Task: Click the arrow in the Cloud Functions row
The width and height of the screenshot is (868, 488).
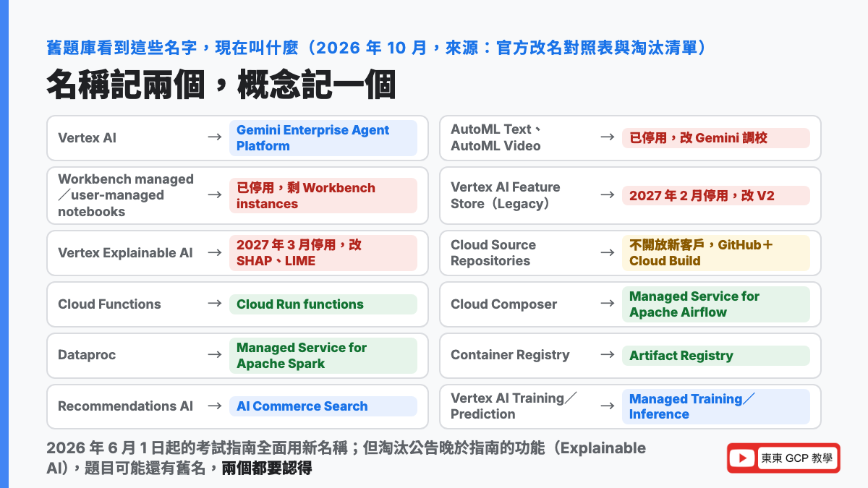Action: [214, 304]
